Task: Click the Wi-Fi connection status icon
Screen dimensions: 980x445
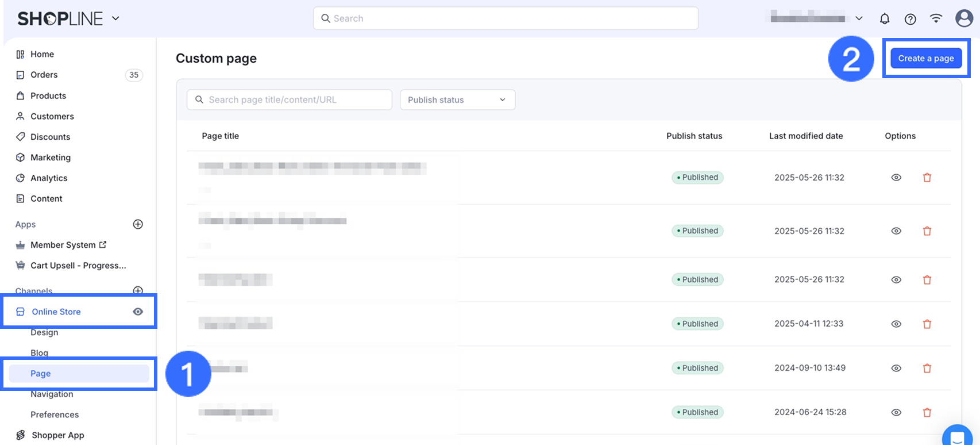Action: pyautogui.click(x=936, y=18)
